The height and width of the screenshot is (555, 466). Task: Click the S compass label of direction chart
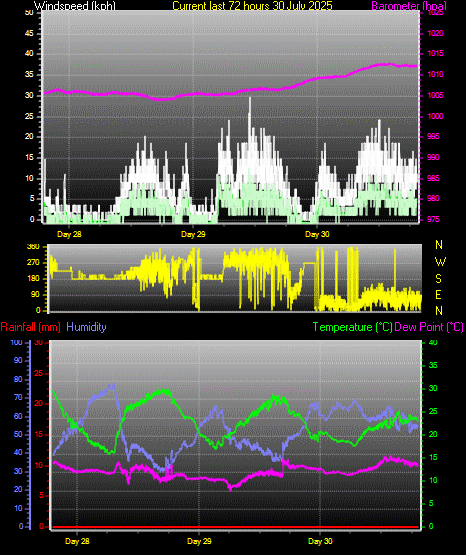coord(438,279)
